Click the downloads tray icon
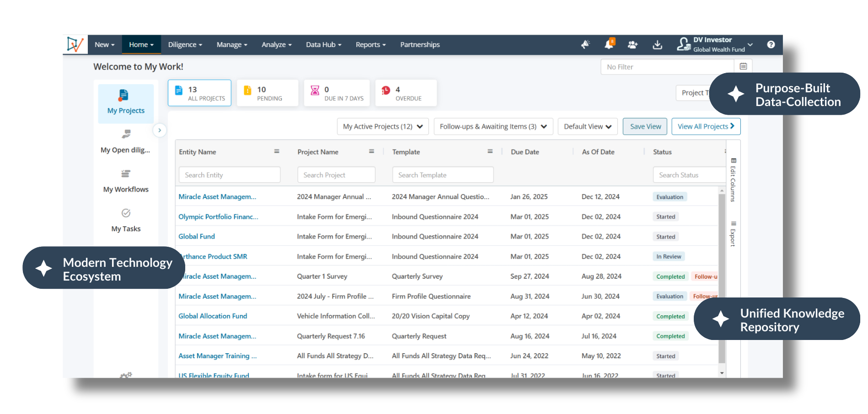This screenshot has height=414, width=868. [657, 44]
